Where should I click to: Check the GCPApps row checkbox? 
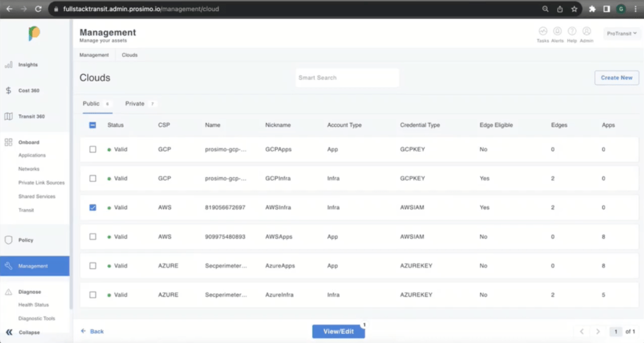93,149
